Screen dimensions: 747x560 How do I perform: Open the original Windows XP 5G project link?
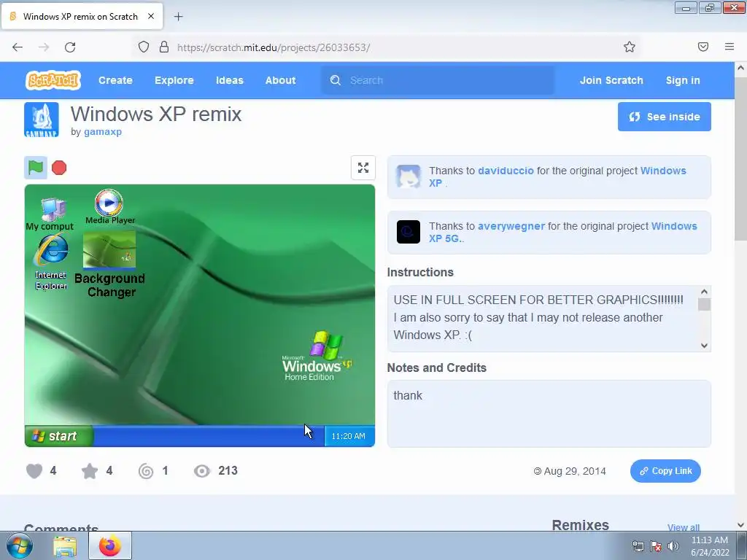pyautogui.click(x=562, y=232)
